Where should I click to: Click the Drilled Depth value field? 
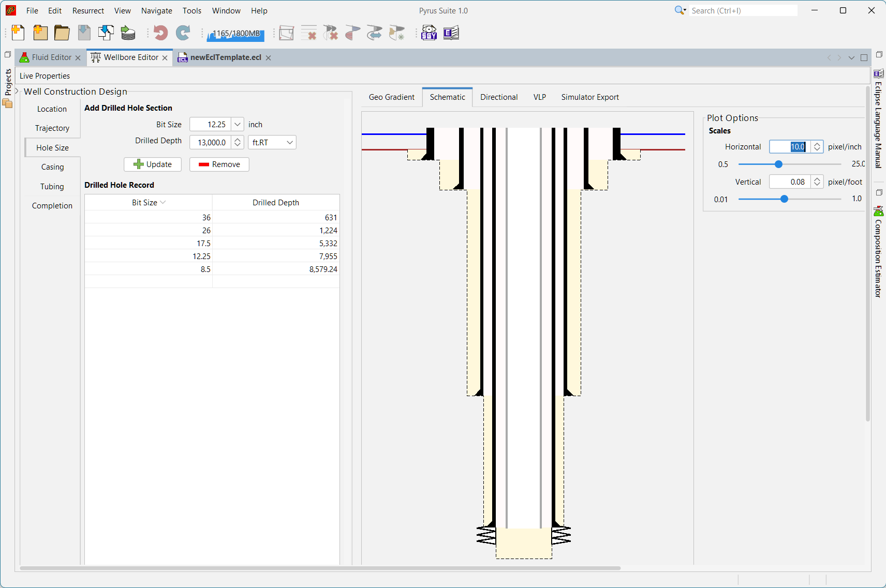(211, 142)
